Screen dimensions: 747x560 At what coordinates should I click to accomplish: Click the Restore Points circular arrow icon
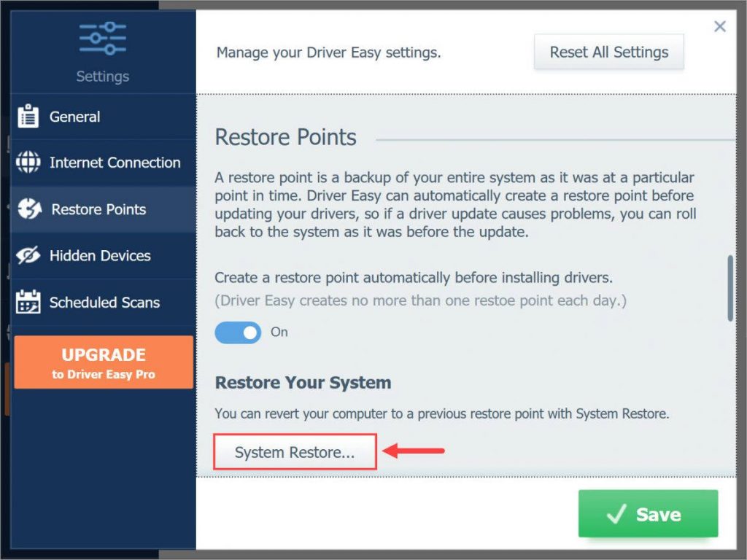pos(29,209)
